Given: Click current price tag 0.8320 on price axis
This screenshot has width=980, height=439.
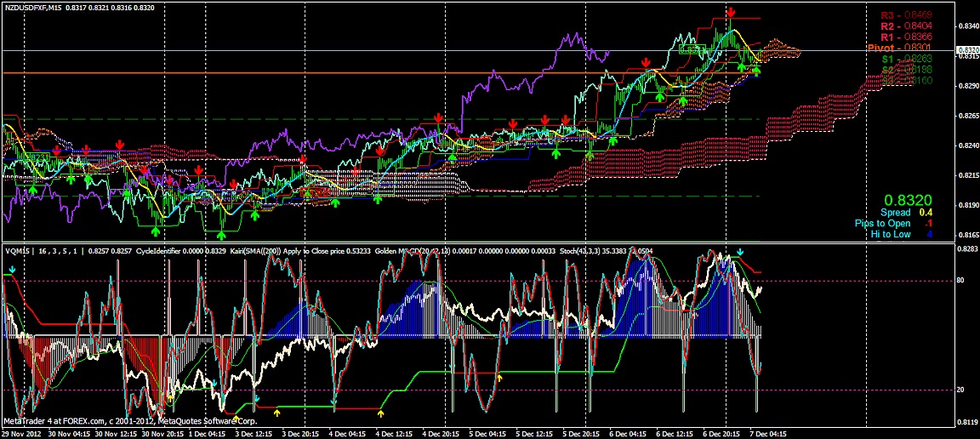Looking at the screenshot, I should pos(967,50).
